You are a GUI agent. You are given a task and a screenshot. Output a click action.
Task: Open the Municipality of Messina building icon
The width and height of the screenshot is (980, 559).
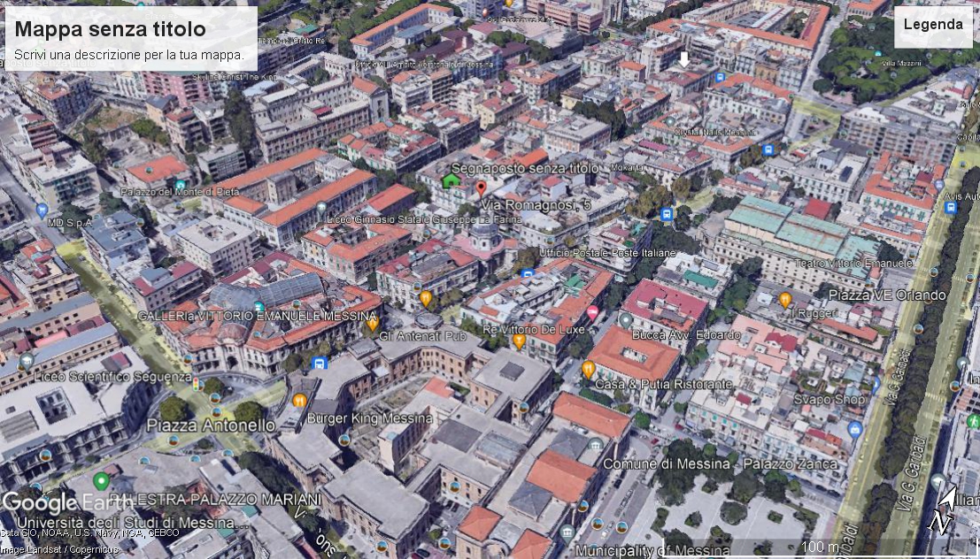coord(567,532)
